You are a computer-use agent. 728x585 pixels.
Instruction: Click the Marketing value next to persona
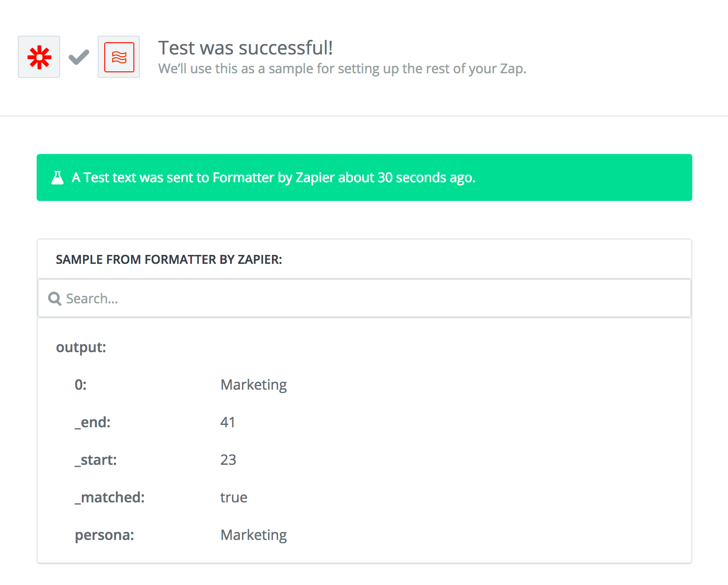[x=254, y=535]
